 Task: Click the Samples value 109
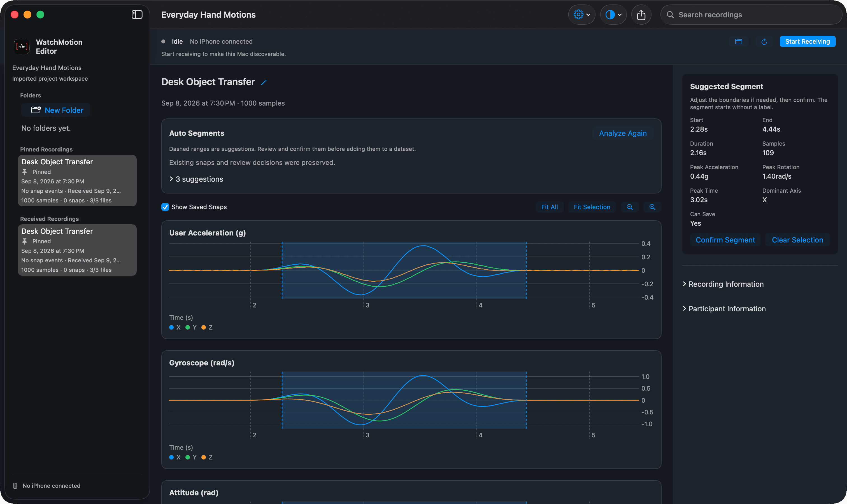(x=768, y=153)
